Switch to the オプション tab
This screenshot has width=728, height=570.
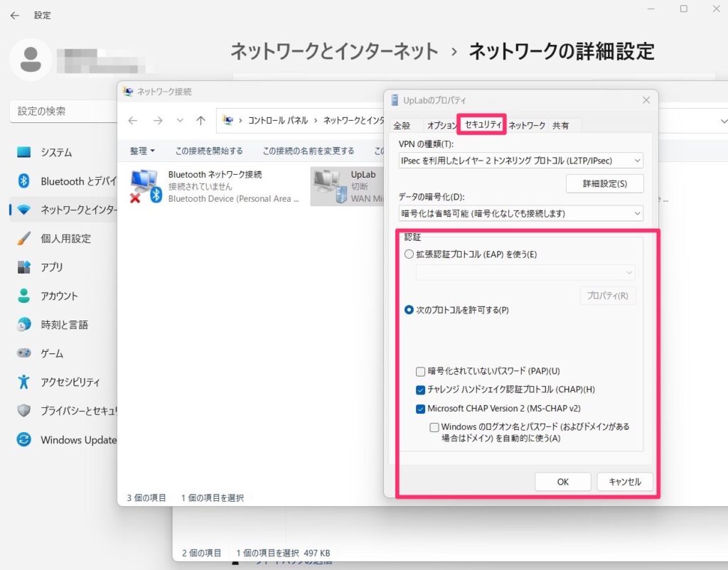coord(441,126)
